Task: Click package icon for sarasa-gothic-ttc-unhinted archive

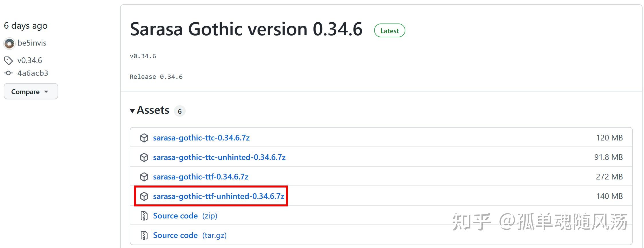Action: point(144,157)
